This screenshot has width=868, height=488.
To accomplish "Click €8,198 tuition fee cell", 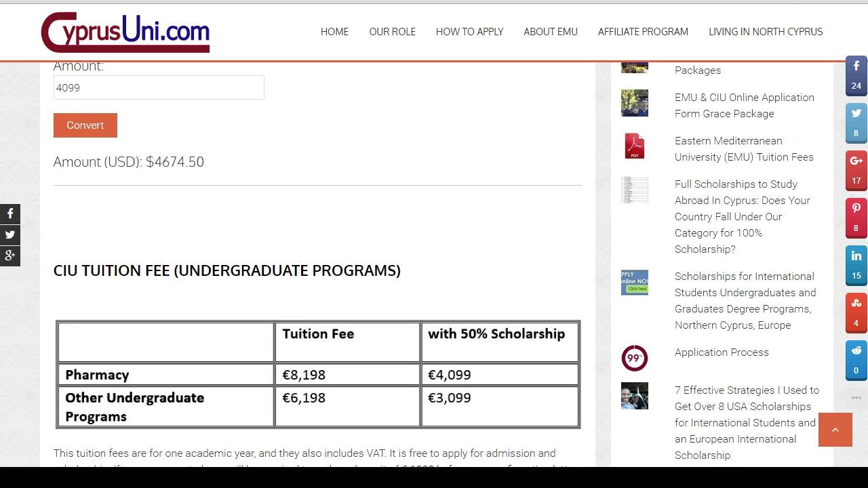I will coord(347,375).
